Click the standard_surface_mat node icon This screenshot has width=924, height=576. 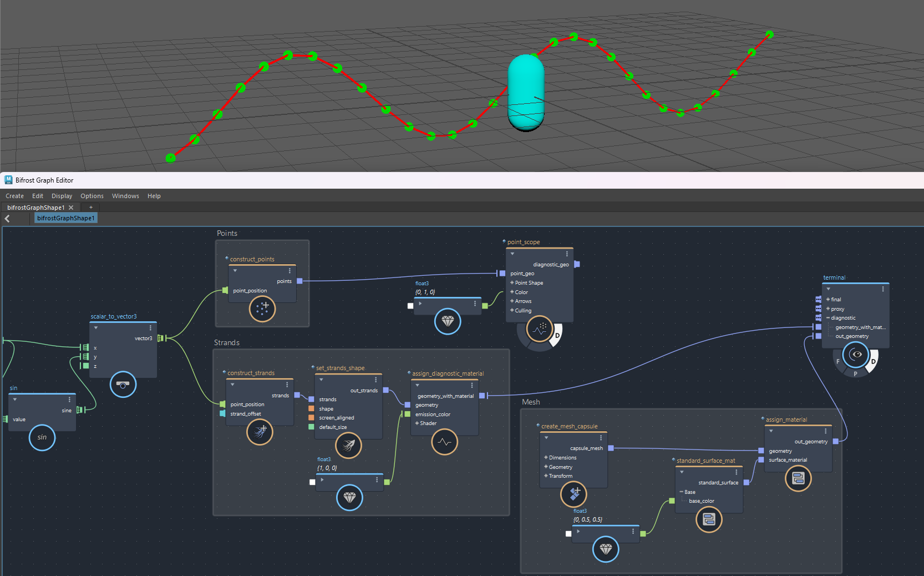709,519
